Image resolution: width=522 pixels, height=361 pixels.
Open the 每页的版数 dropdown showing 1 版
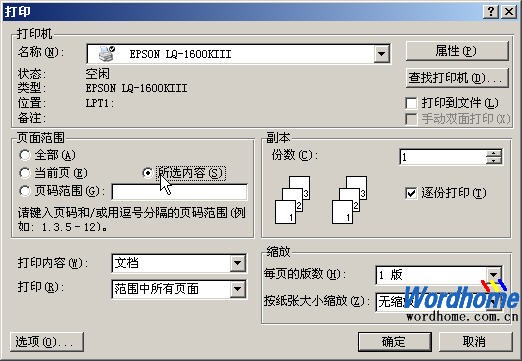click(x=494, y=275)
